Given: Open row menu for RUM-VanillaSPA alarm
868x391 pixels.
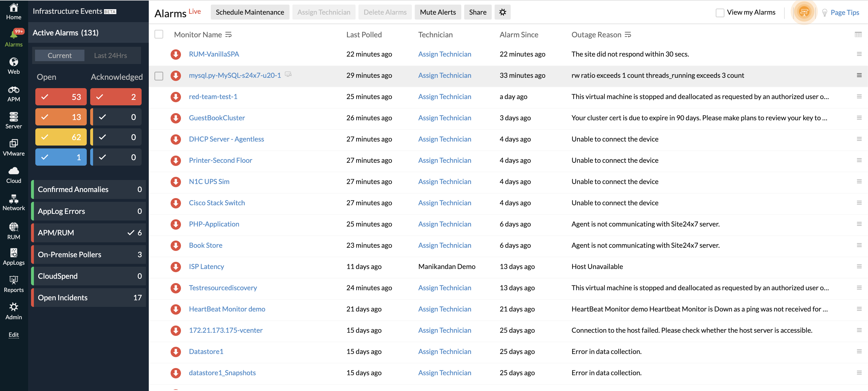Looking at the screenshot, I should pos(859,54).
